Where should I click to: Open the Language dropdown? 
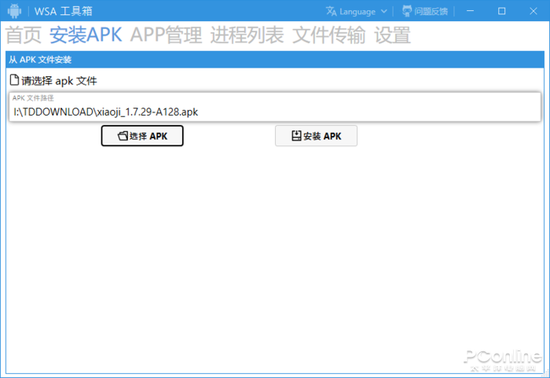pyautogui.click(x=356, y=12)
